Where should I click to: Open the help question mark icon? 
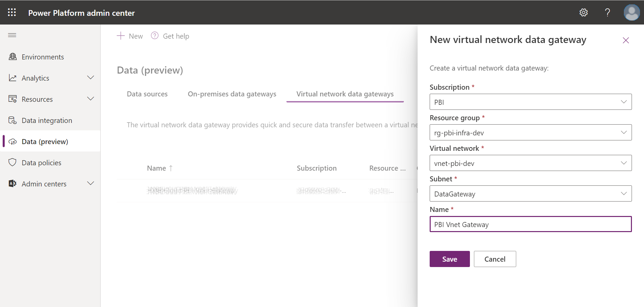[607, 12]
